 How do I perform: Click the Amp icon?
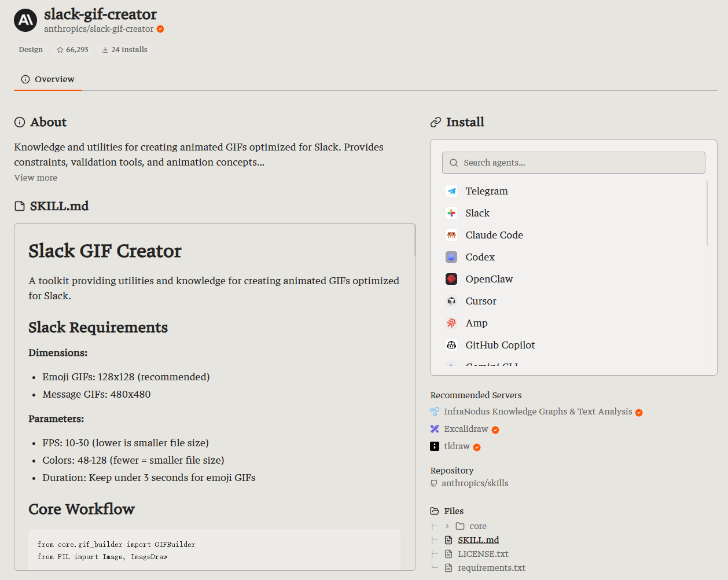pyautogui.click(x=451, y=323)
